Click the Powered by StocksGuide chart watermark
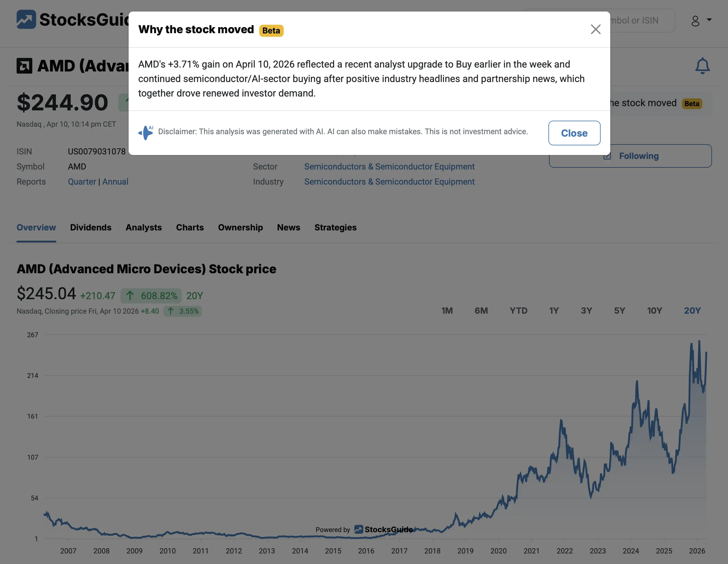The image size is (728, 564). click(364, 529)
